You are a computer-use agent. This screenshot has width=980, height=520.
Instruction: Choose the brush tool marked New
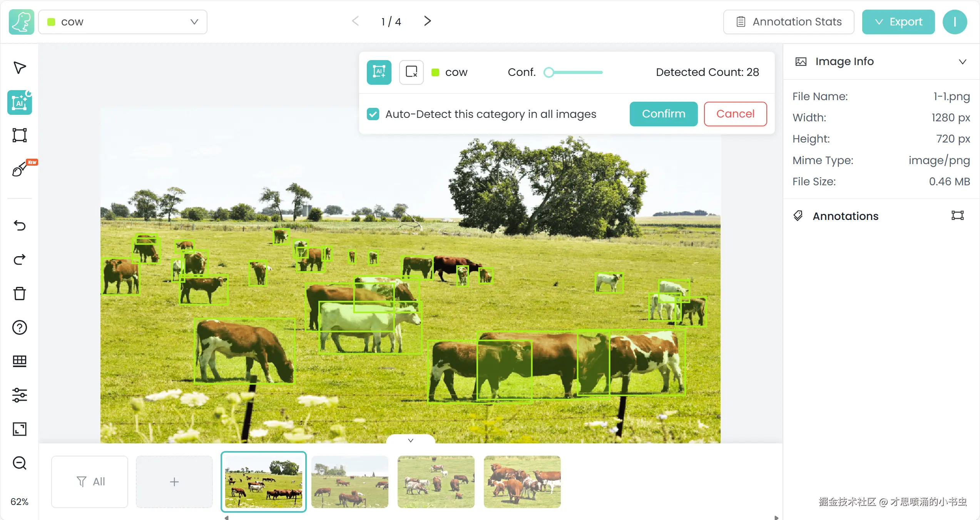coord(20,169)
